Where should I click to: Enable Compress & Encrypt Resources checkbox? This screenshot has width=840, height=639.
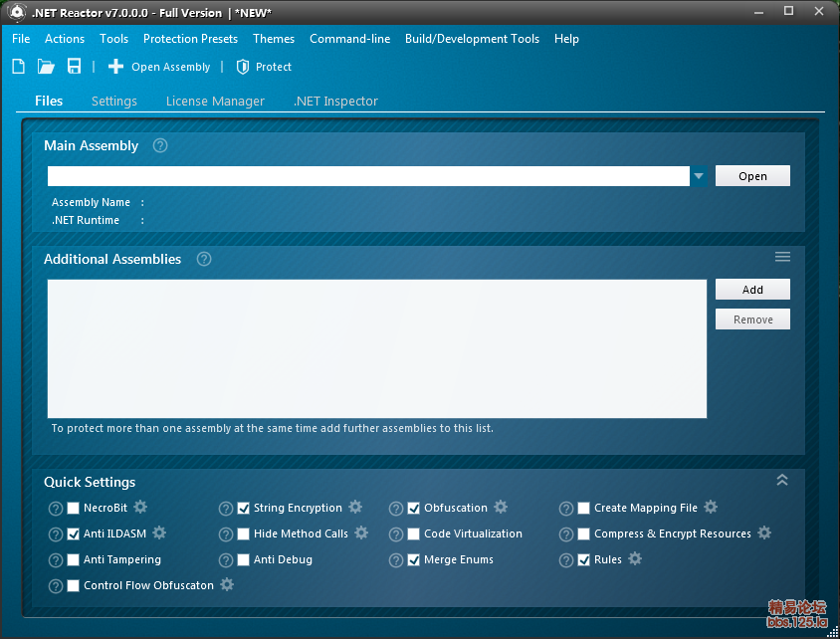[x=584, y=533]
